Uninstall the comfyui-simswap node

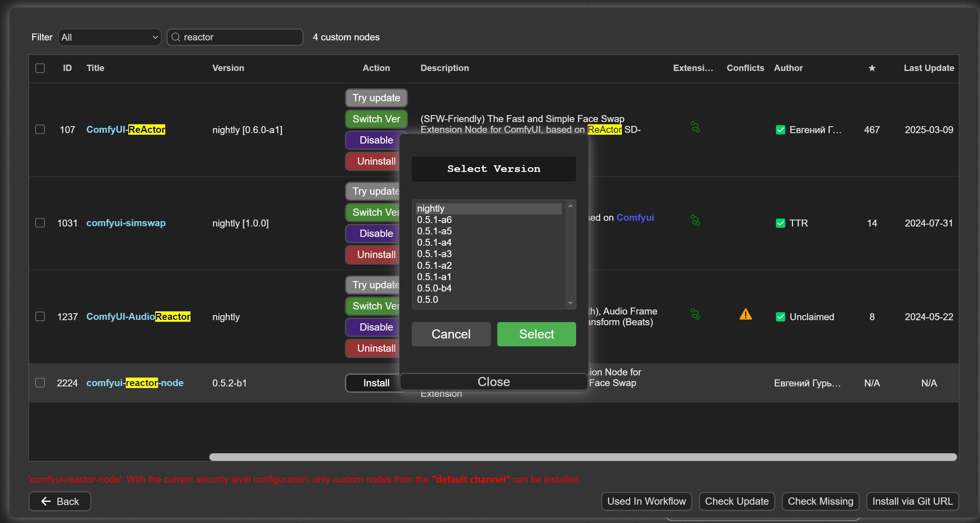tap(373, 254)
